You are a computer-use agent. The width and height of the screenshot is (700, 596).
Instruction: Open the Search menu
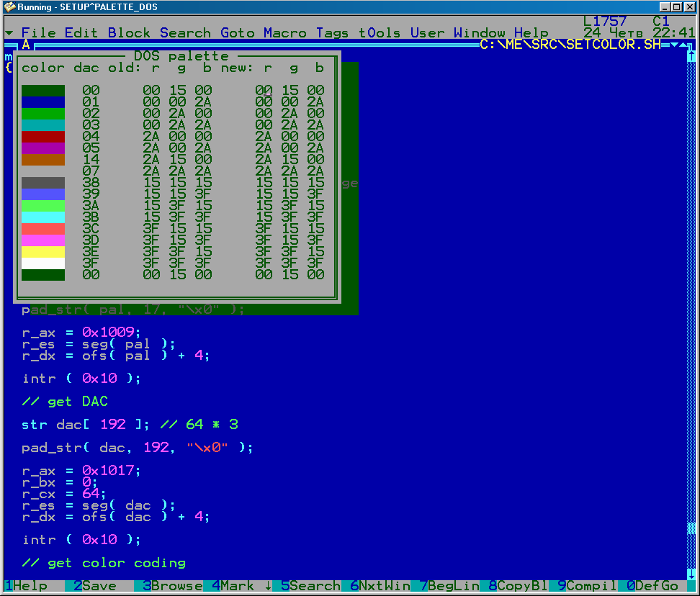click(x=186, y=33)
